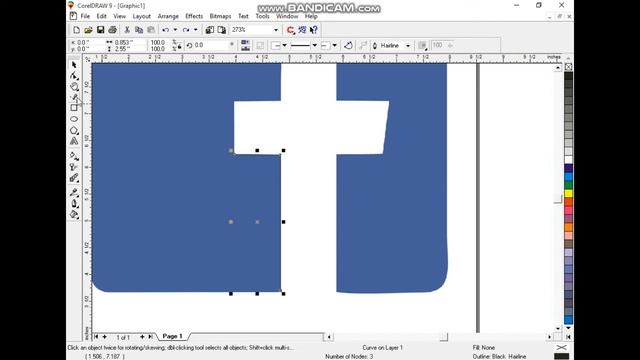Open the start arrowhead selector dropdown
The width and height of the screenshot is (640, 360).
(284, 45)
